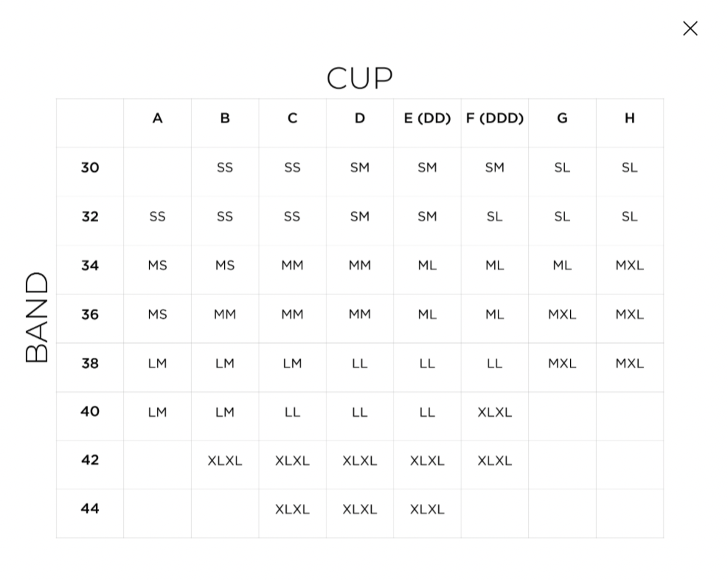
Task: Select the XLXL cell for band 40 cup F (DDD)
Action: 495,412
